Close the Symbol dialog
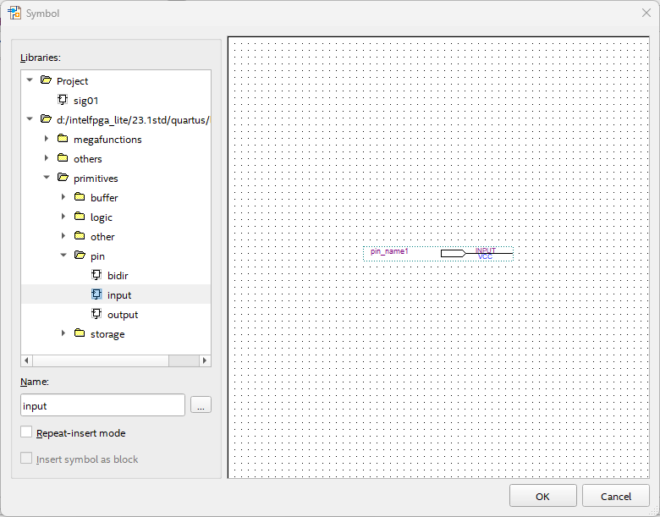 click(x=647, y=13)
